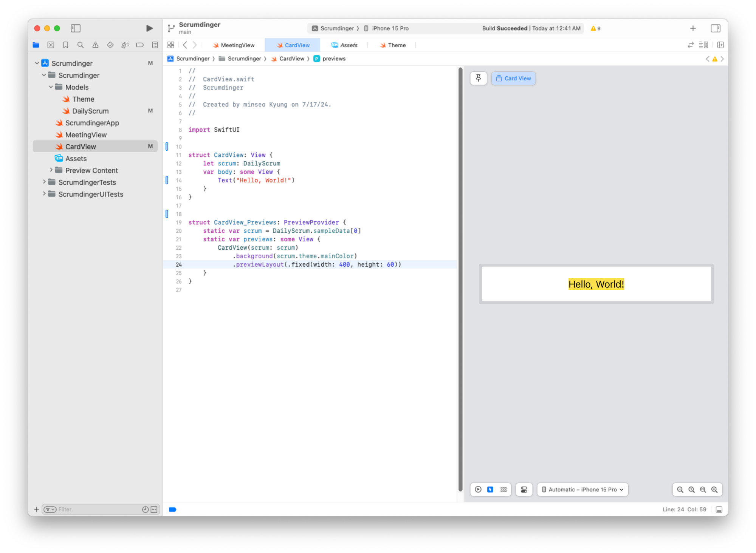Switch preview to Selectable mode arrow icon

pyautogui.click(x=490, y=490)
